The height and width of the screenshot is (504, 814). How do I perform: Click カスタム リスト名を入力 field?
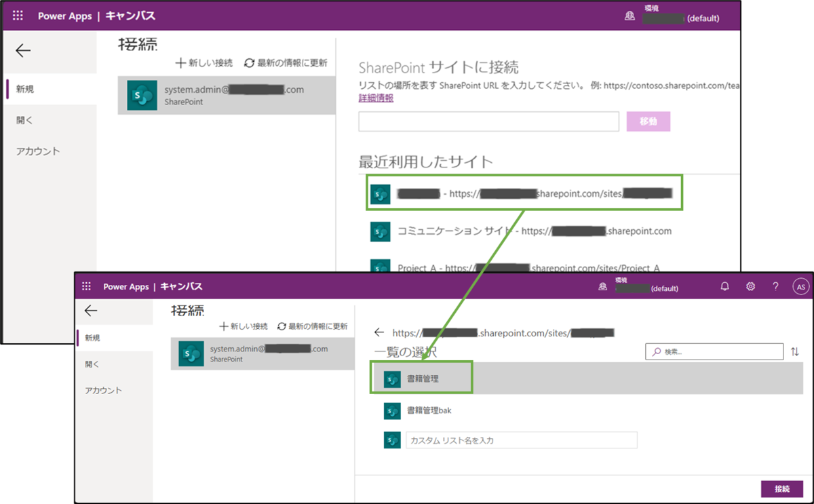[521, 440]
